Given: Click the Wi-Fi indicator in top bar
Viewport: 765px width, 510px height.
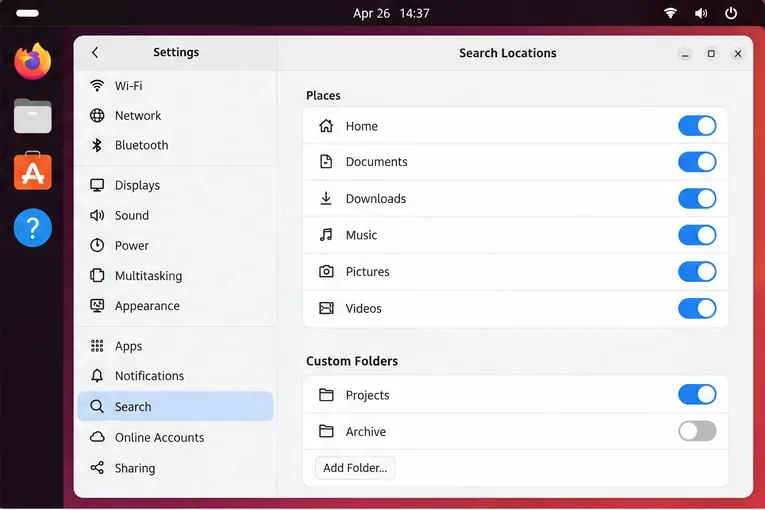Looking at the screenshot, I should pyautogui.click(x=670, y=13).
